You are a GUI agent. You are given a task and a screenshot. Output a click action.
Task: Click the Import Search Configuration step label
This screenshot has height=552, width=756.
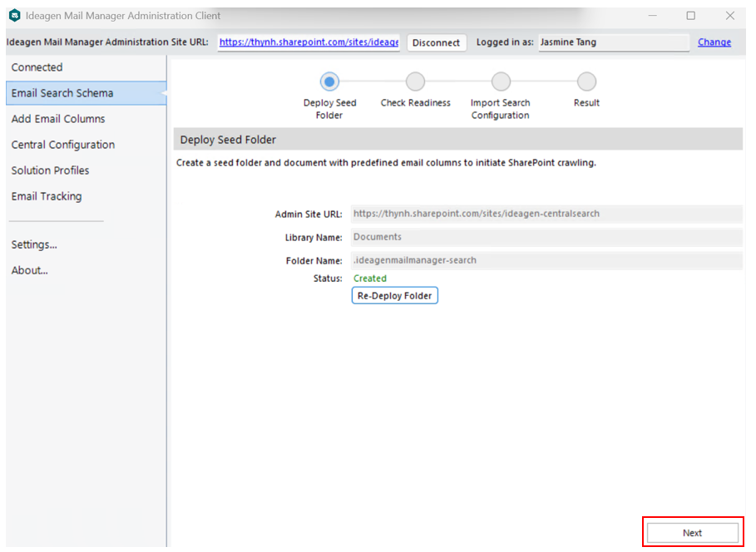pyautogui.click(x=501, y=109)
